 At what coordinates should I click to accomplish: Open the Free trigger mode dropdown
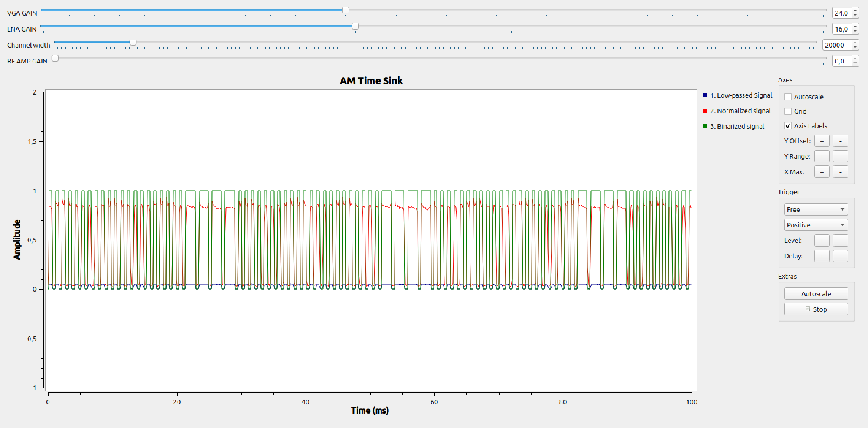816,209
